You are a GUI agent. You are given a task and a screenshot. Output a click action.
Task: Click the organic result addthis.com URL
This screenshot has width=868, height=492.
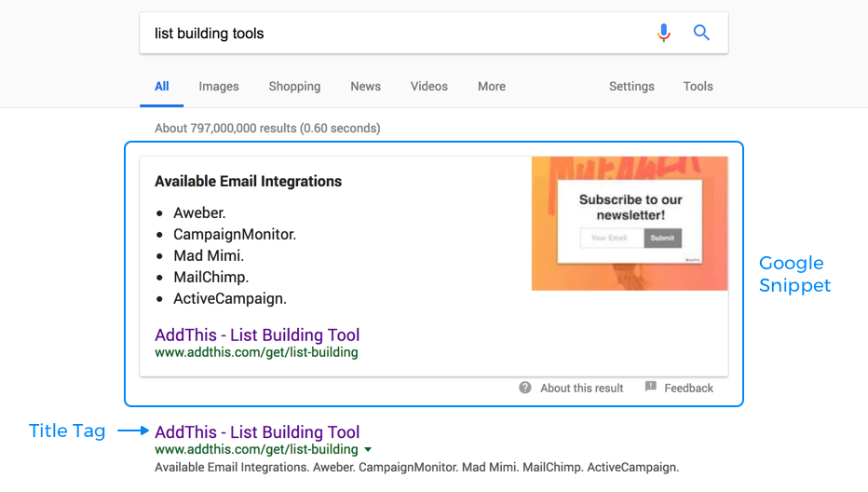coord(256,449)
